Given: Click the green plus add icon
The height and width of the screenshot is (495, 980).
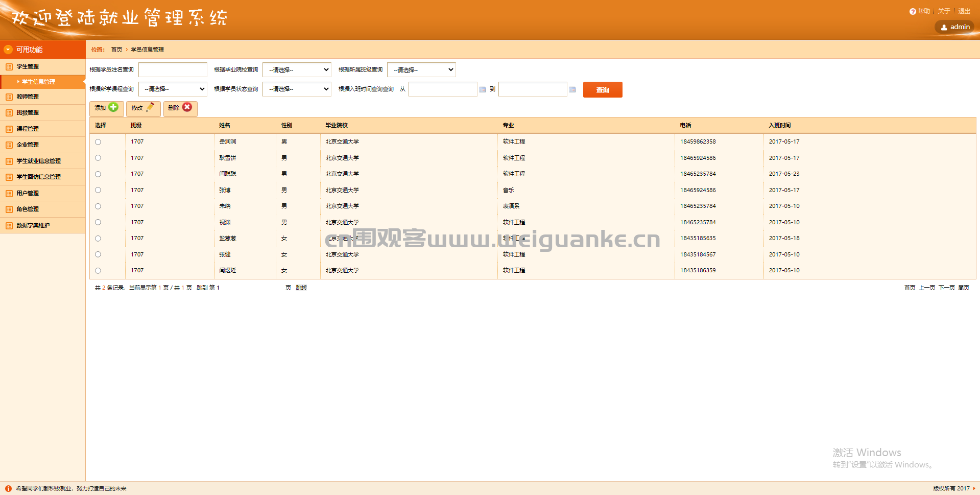Looking at the screenshot, I should (x=113, y=107).
